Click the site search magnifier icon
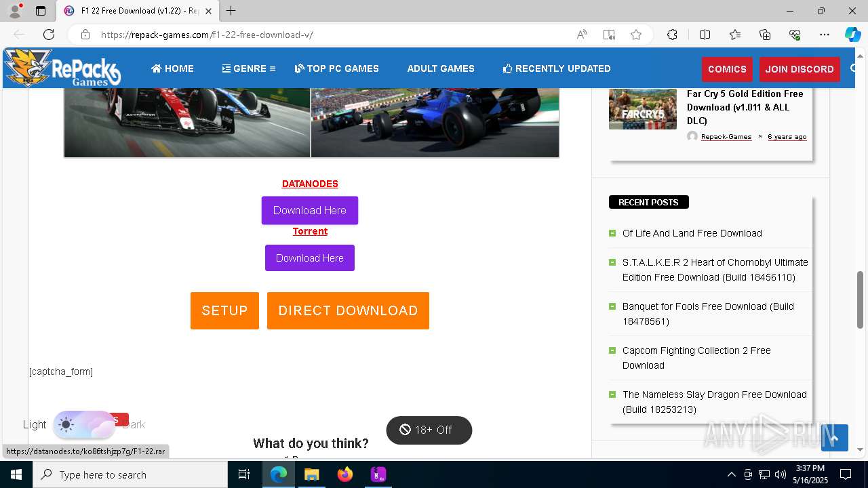868x488 pixels. [x=853, y=68]
